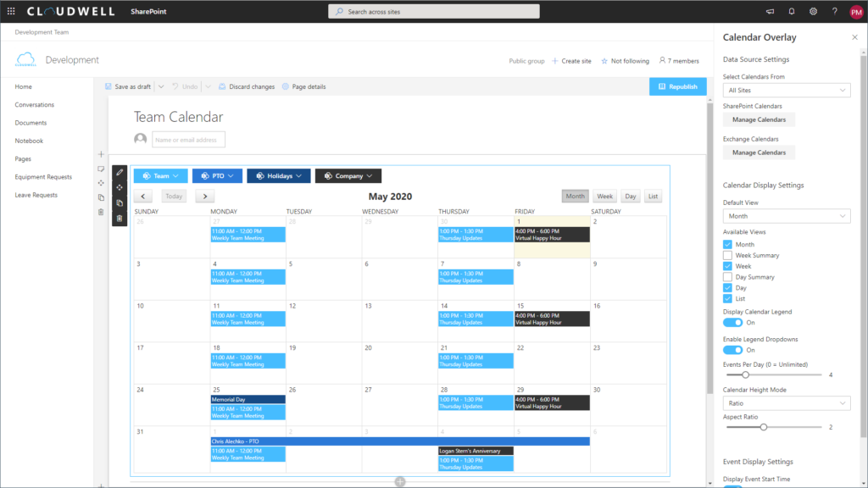Check the Day Summary view checkbox
This screenshot has height=488, width=868.
click(727, 277)
